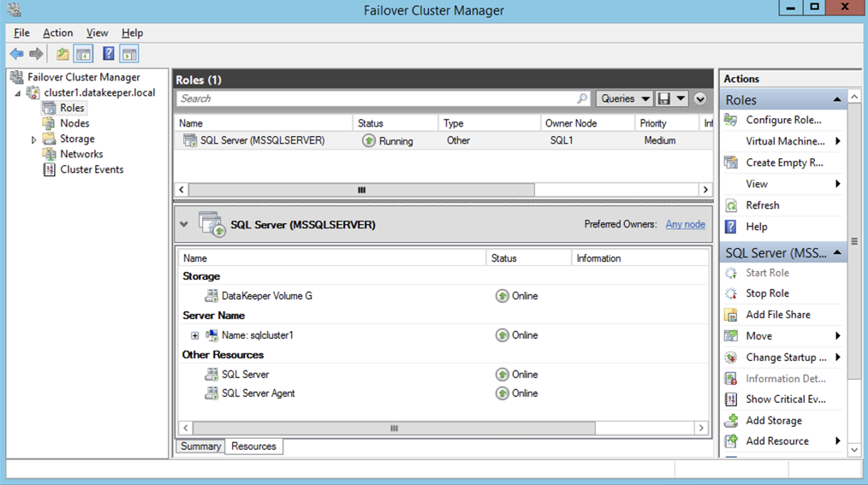Screen dimensions: 868x485
Task: Select Nodes in the cluster tree
Action: pyautogui.click(x=74, y=123)
